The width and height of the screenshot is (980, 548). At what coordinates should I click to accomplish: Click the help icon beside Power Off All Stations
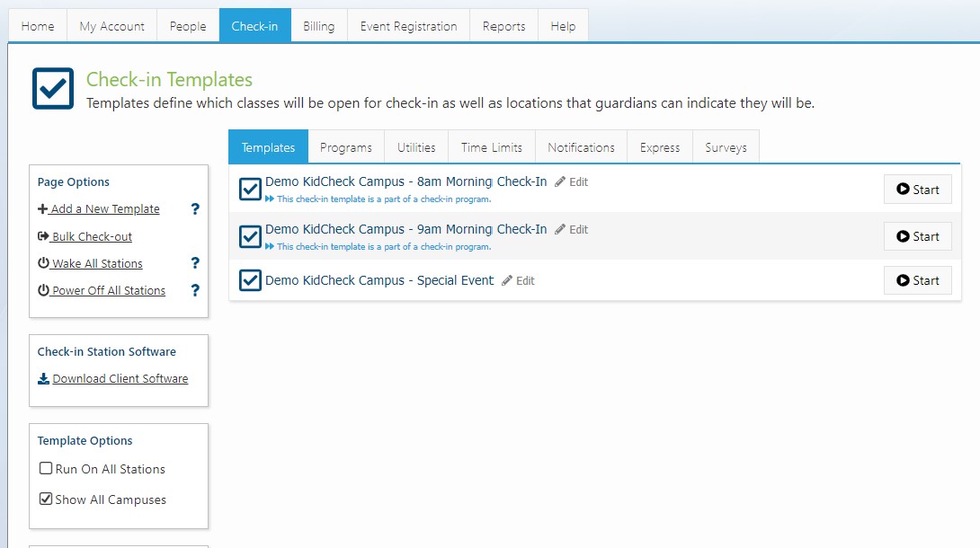(x=195, y=290)
